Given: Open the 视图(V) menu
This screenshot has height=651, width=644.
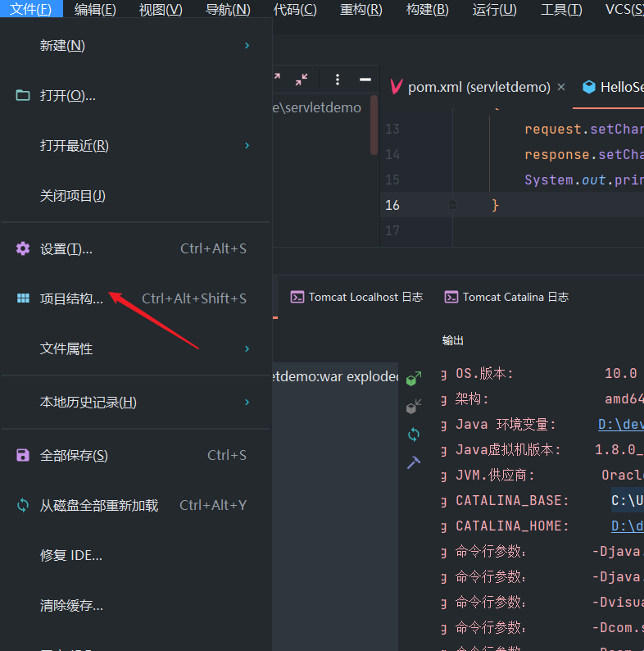Looking at the screenshot, I should point(161,9).
